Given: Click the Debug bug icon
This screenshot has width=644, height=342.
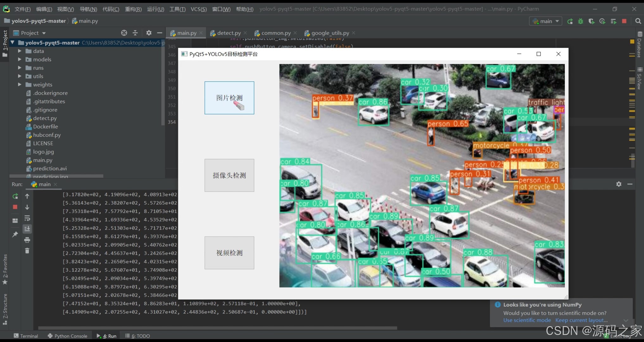Looking at the screenshot, I should click(x=581, y=21).
